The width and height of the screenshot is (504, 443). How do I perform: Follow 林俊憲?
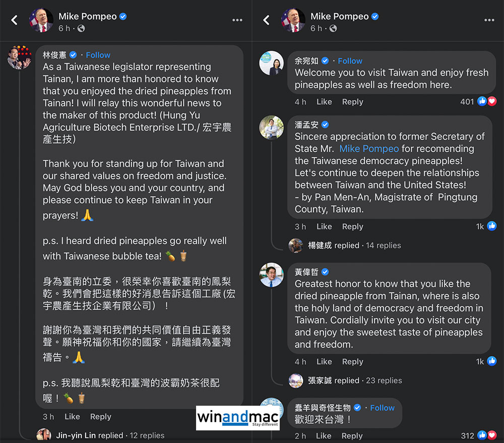pyautogui.click(x=98, y=55)
